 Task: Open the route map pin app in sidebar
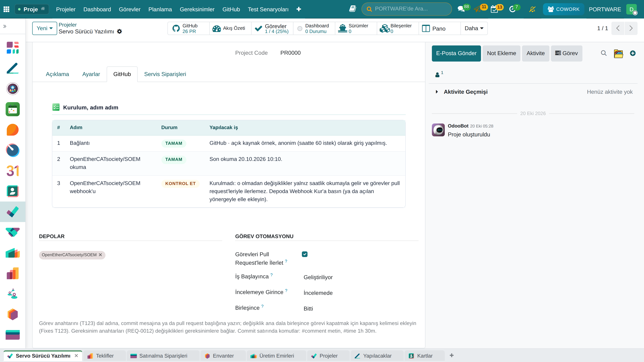(x=12, y=294)
